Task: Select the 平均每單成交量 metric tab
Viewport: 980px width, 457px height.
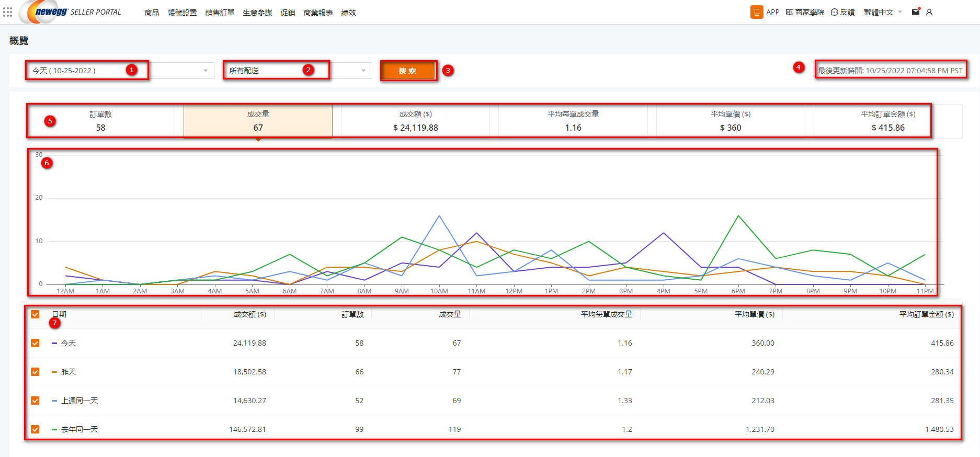Action: tap(573, 121)
